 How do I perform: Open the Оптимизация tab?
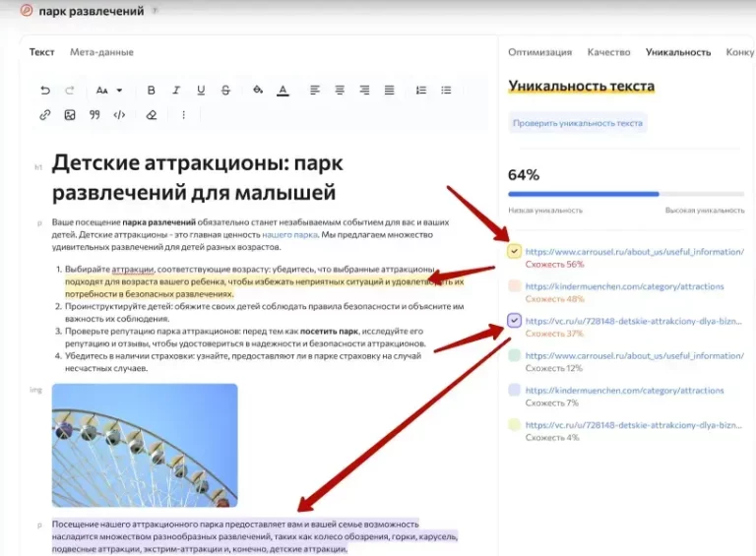539,52
